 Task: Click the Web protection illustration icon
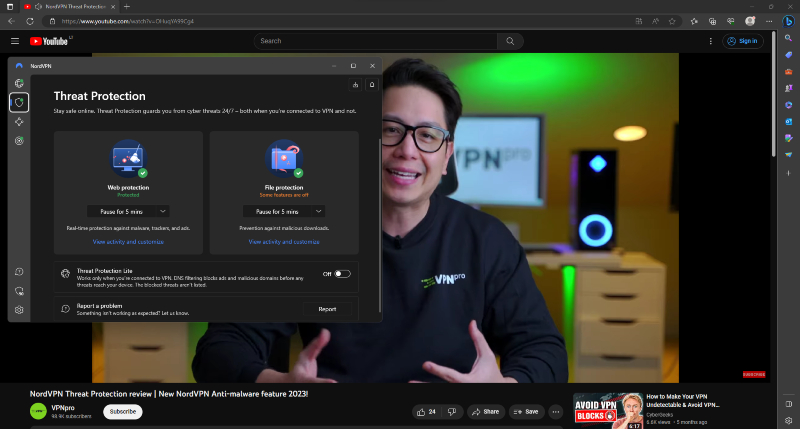pyautogui.click(x=129, y=159)
